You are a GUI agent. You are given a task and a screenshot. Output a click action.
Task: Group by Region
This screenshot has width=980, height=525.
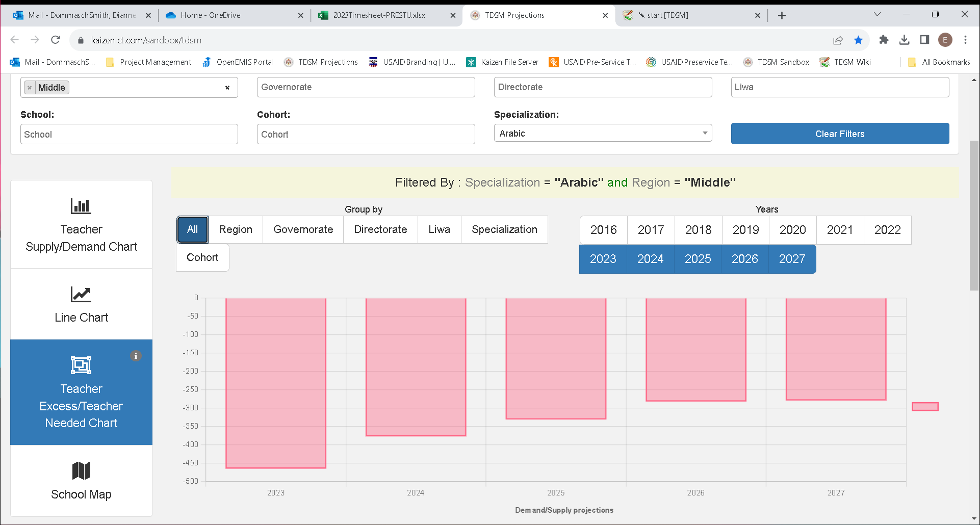[x=236, y=229]
